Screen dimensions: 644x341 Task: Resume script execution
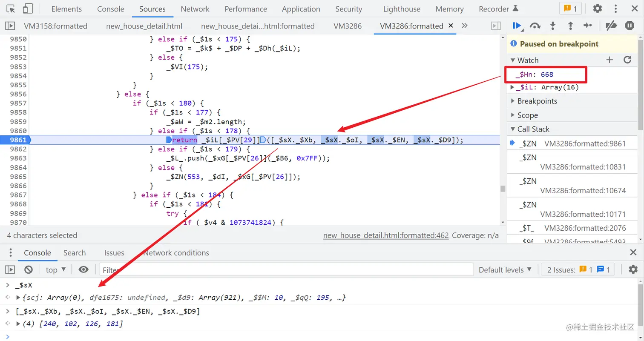[517, 26]
